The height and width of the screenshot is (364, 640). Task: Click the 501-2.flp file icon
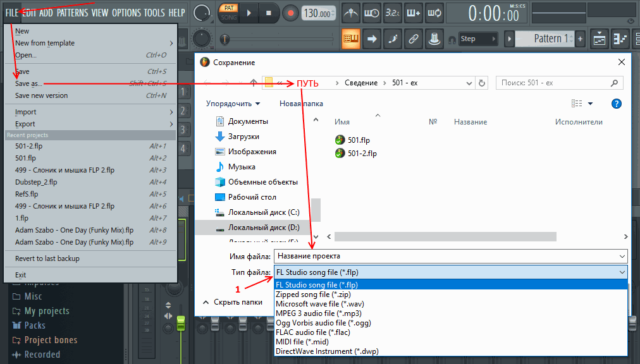pyautogui.click(x=340, y=153)
